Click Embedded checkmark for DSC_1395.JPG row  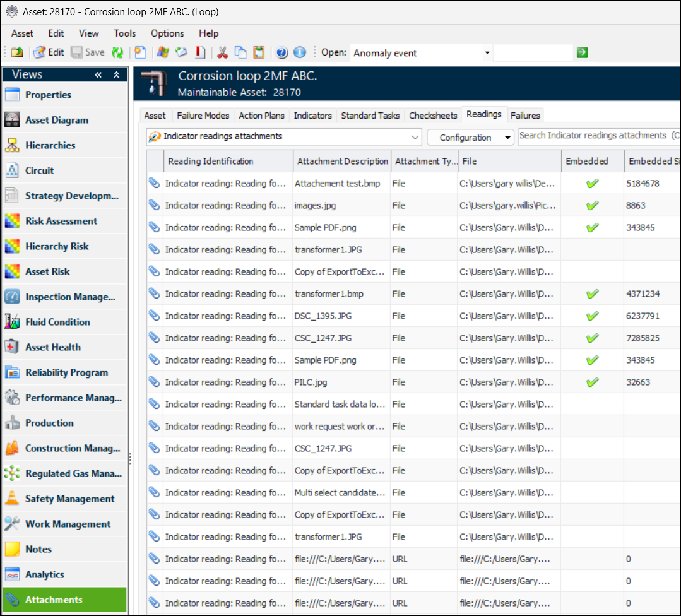592,316
